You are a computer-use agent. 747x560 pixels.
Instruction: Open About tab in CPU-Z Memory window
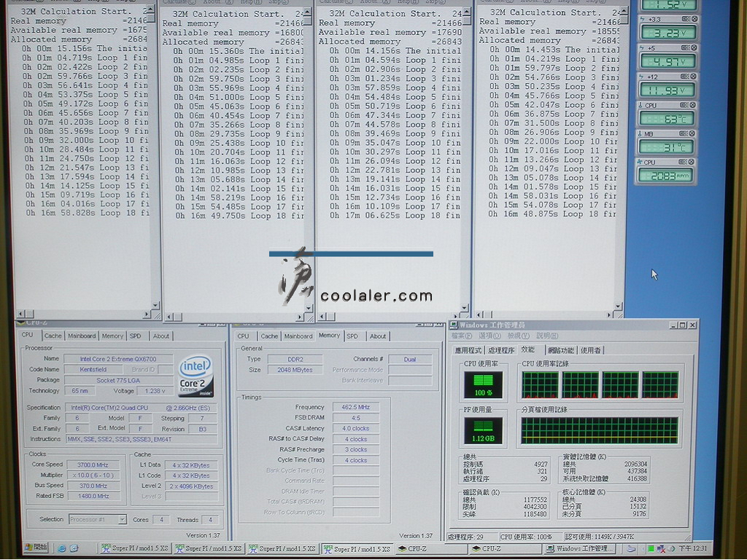tap(378, 336)
